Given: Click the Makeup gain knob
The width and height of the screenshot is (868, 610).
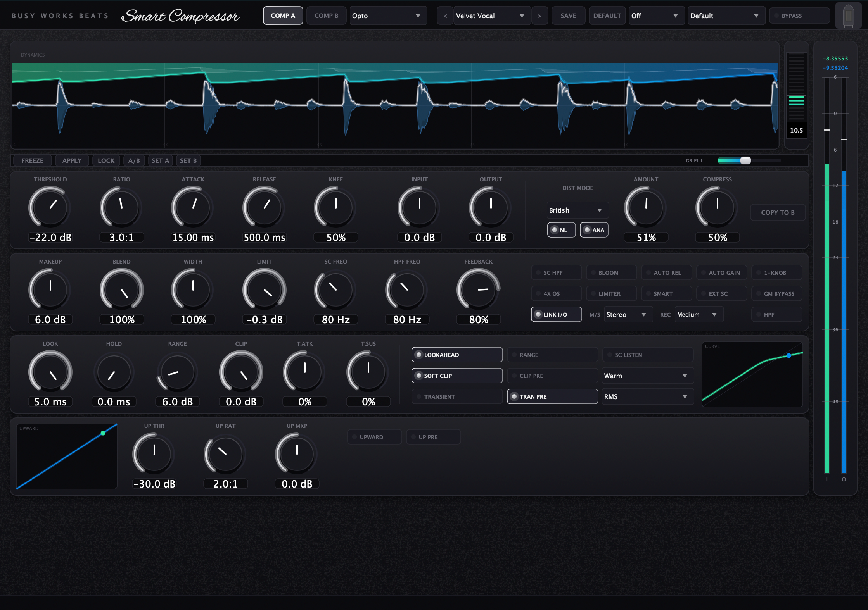Looking at the screenshot, I should coord(50,289).
